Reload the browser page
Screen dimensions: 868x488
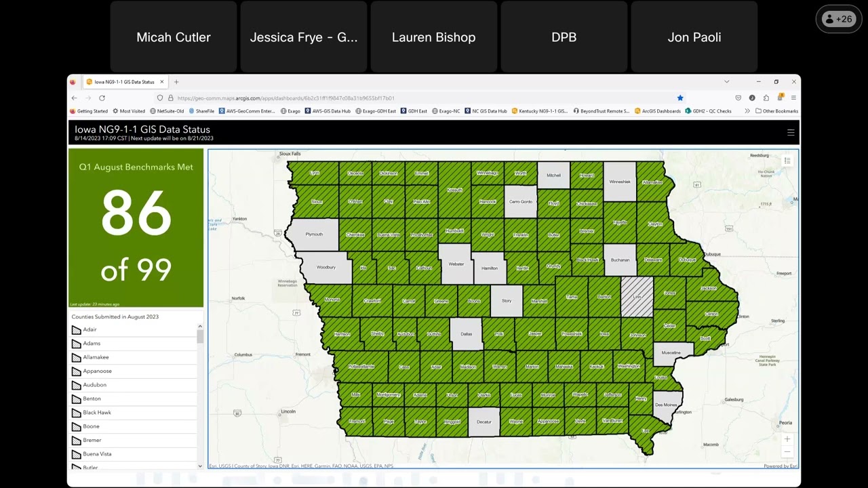click(x=102, y=98)
